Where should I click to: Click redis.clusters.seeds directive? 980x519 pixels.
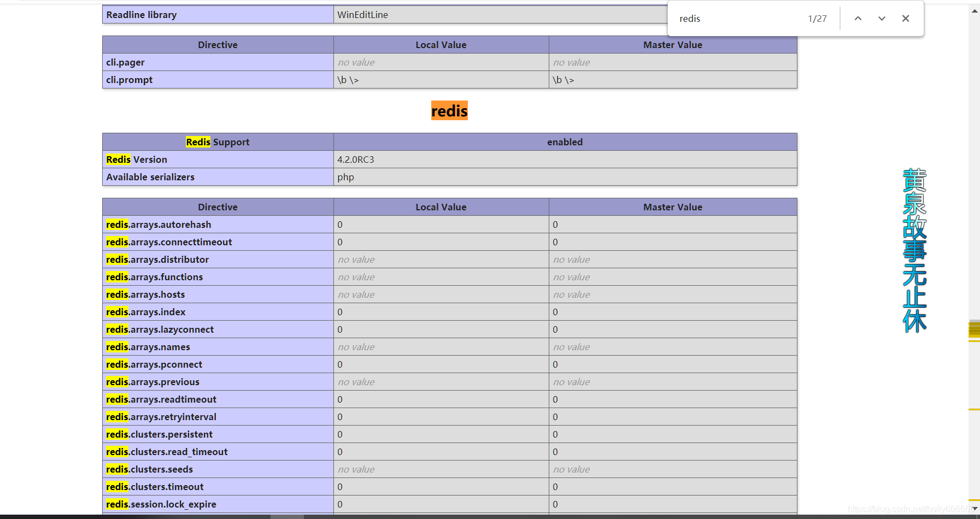point(150,469)
